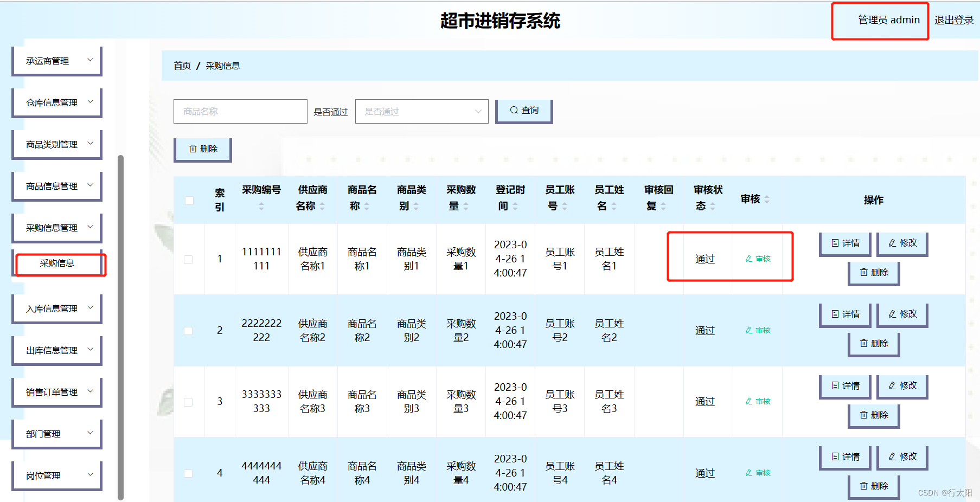Expand the 商品信息管理 menu
This screenshot has height=502, width=980.
click(x=57, y=186)
